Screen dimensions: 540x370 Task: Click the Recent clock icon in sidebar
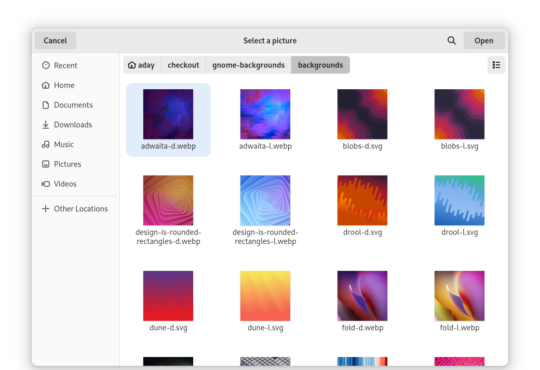46,65
